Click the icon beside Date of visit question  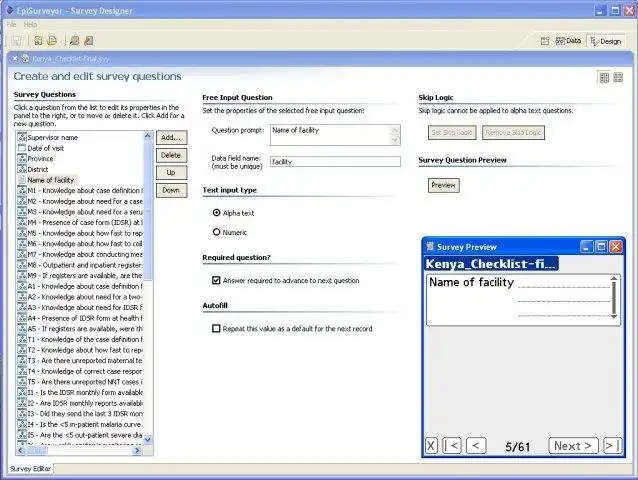pos(22,148)
